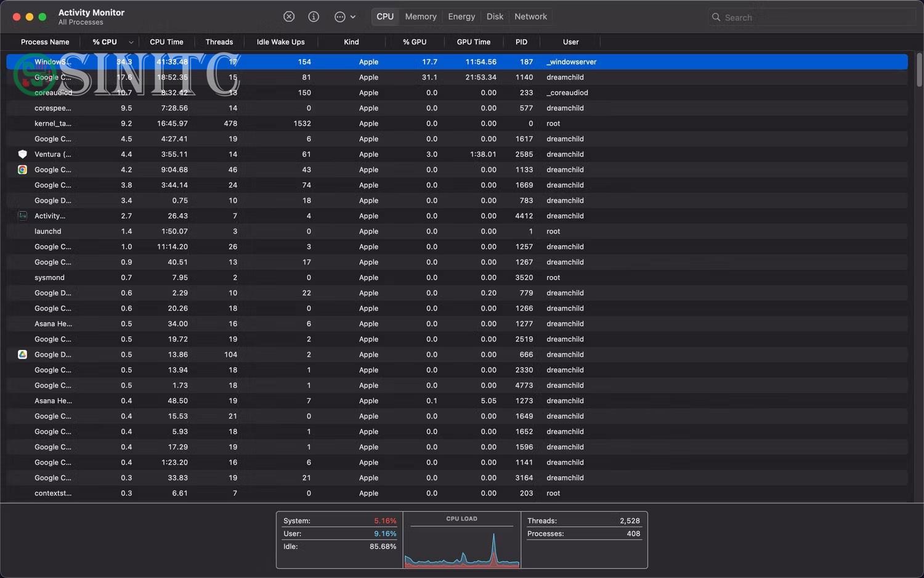Select the corespee... process row
This screenshot has height=578, width=924.
456,108
